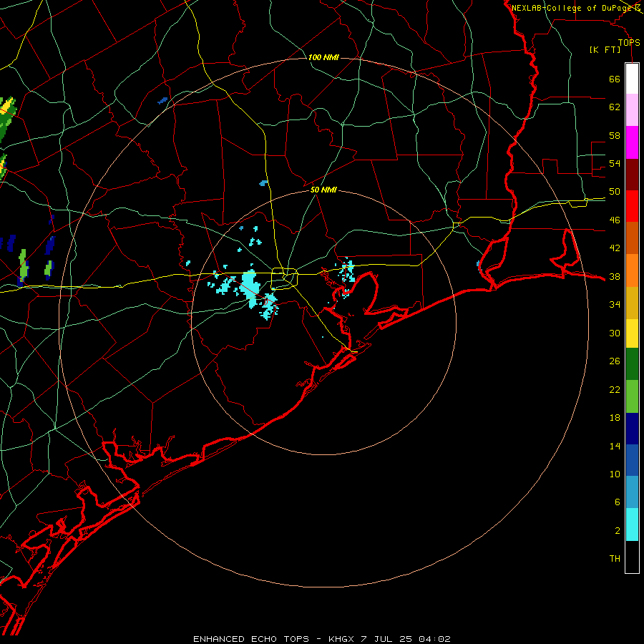The image size is (644, 644).
Task: Click the "26" legend value
Action: pos(615,361)
